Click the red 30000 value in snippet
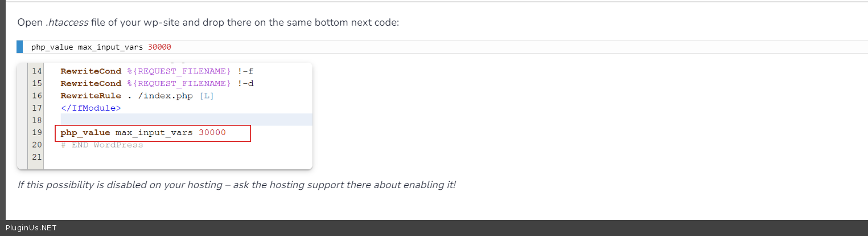Screen dimensions: 868x236 159,47
